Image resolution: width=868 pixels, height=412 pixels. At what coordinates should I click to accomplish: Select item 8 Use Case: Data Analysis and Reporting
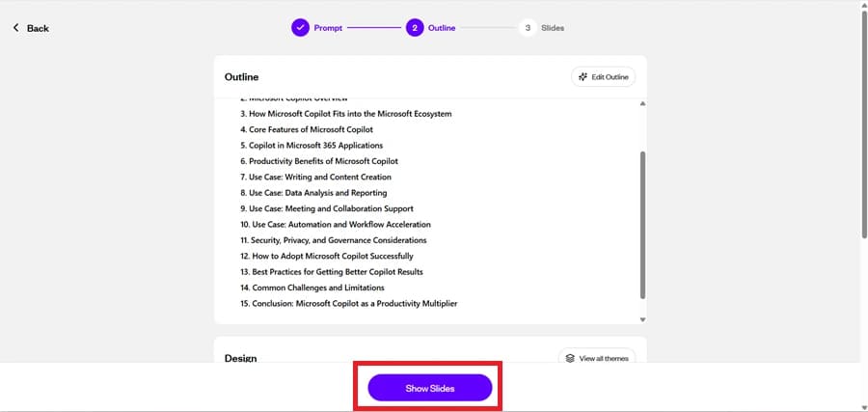click(313, 193)
